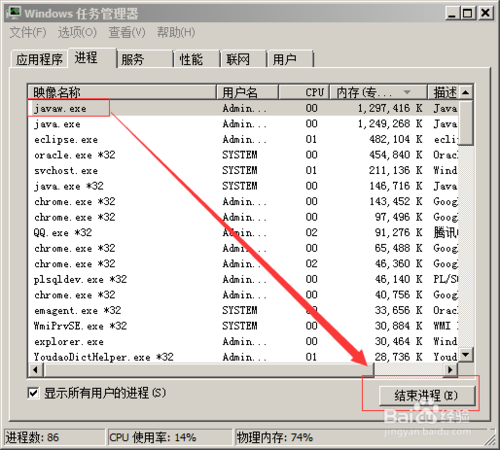
Task: Sort by 映像名称 column header
Action: 122,92
